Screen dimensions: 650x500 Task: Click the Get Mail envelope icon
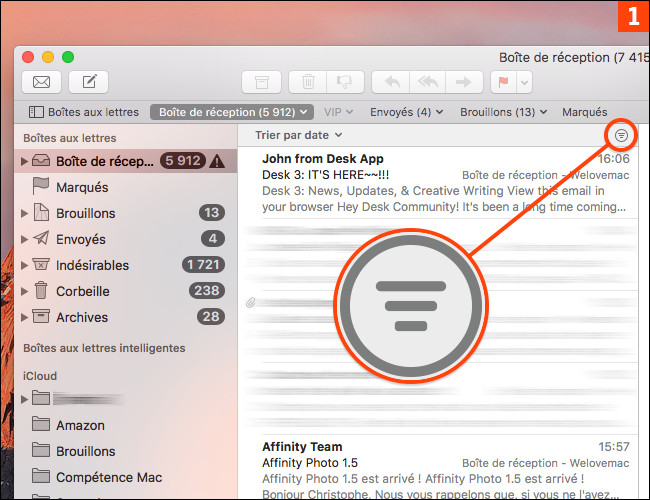pos(41,82)
